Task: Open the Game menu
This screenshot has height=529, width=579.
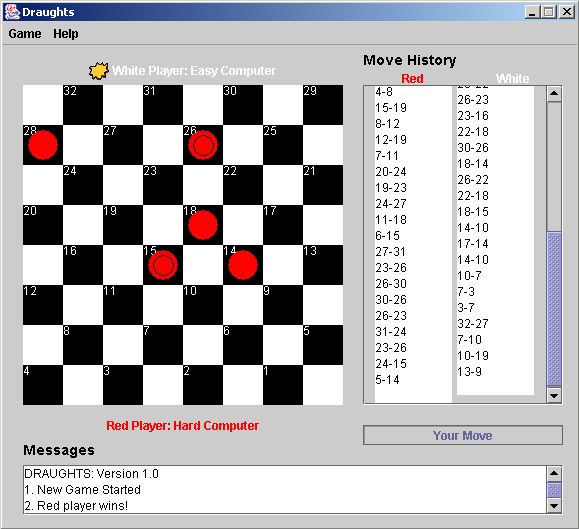Action: [25, 34]
